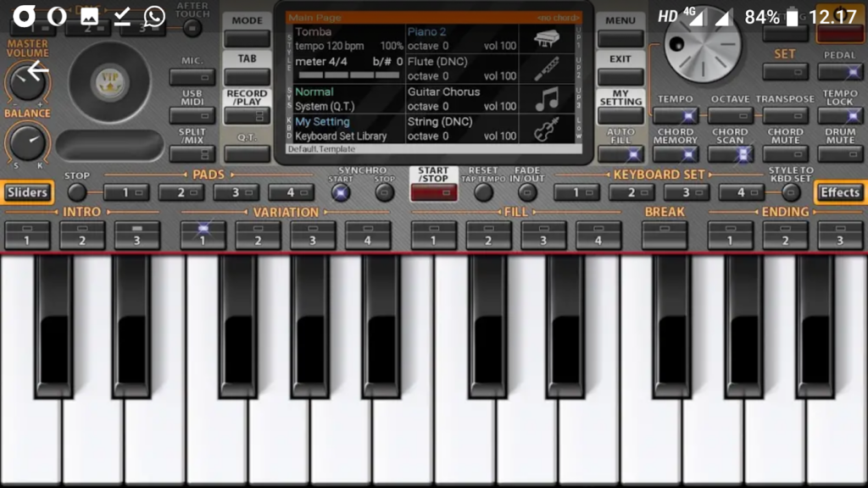The width and height of the screenshot is (868, 488).
Task: Open the Sliders panel
Action: [27, 192]
